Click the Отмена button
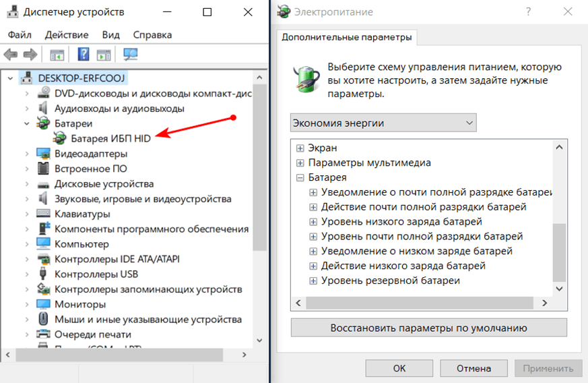This screenshot has height=383, width=588. pyautogui.click(x=473, y=368)
